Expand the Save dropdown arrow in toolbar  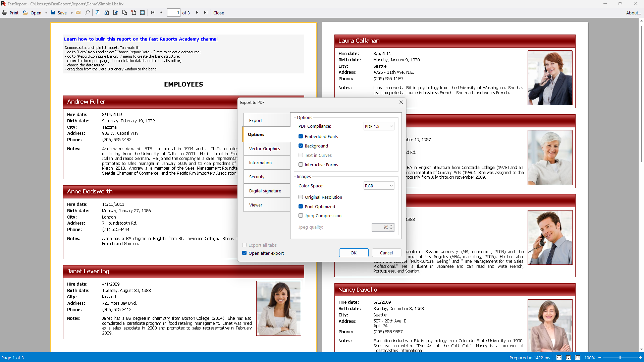click(72, 13)
